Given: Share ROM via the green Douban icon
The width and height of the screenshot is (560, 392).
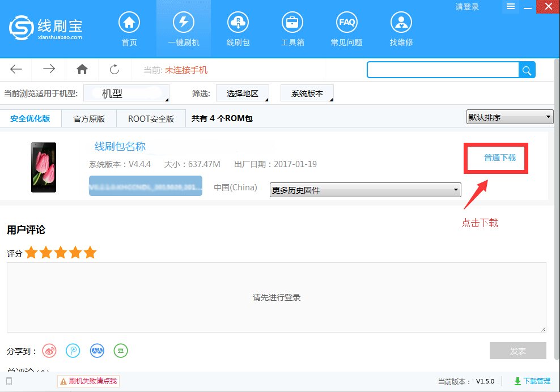Looking at the screenshot, I should coord(121,351).
